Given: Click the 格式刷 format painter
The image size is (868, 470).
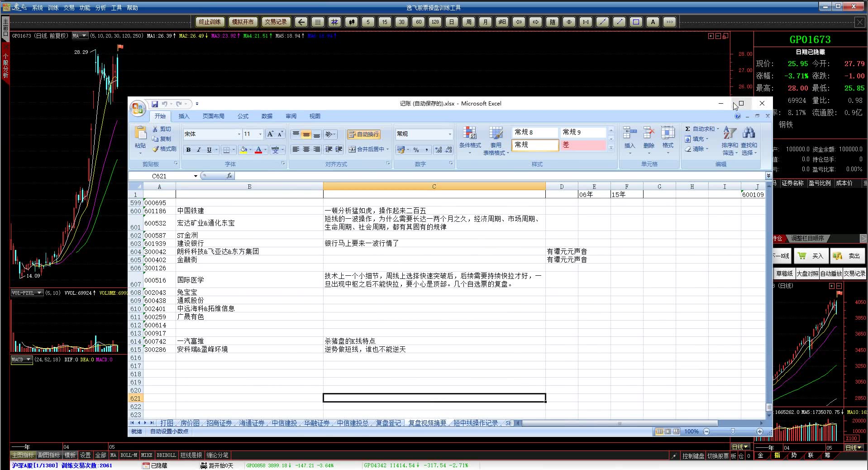Looking at the screenshot, I should 164,149.
